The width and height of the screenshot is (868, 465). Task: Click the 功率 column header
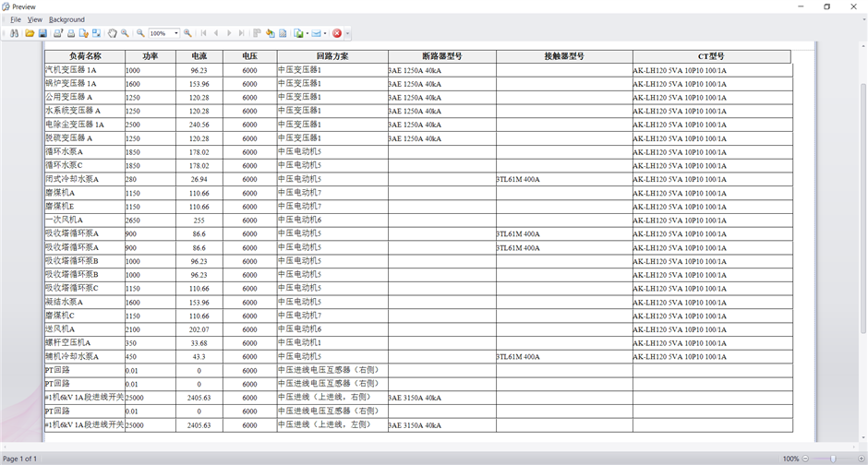pyautogui.click(x=151, y=56)
